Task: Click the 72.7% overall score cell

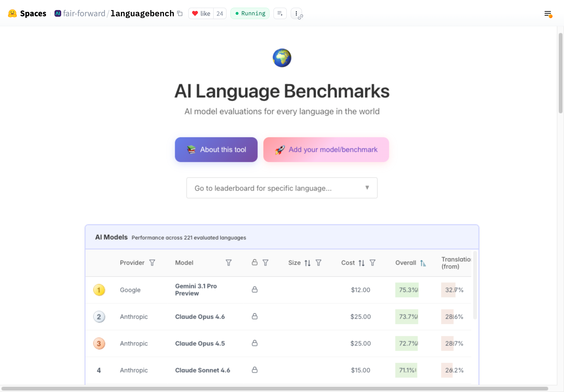Action: (x=406, y=343)
